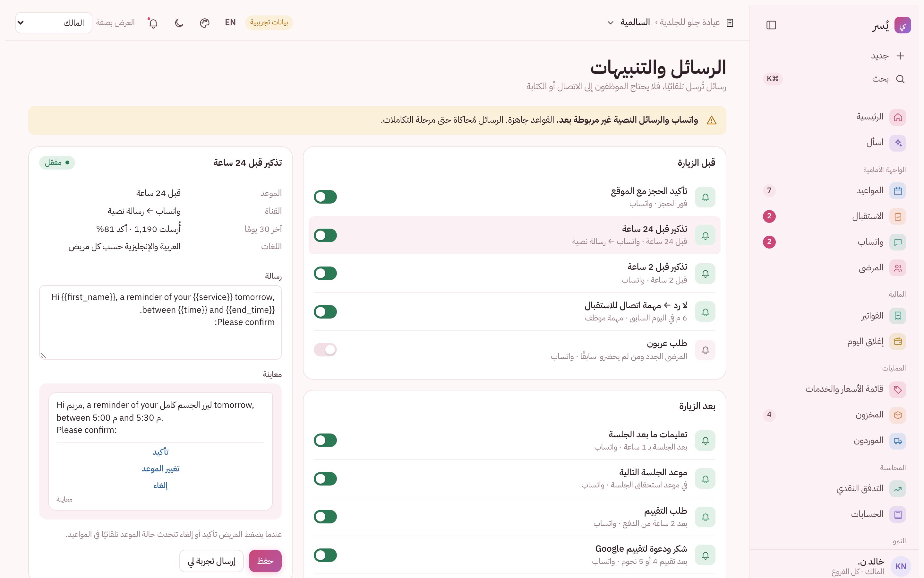The height and width of the screenshot is (578, 924).
Task: Toggle تذكير قبل 2 ساعة switch
Action: coord(325,273)
